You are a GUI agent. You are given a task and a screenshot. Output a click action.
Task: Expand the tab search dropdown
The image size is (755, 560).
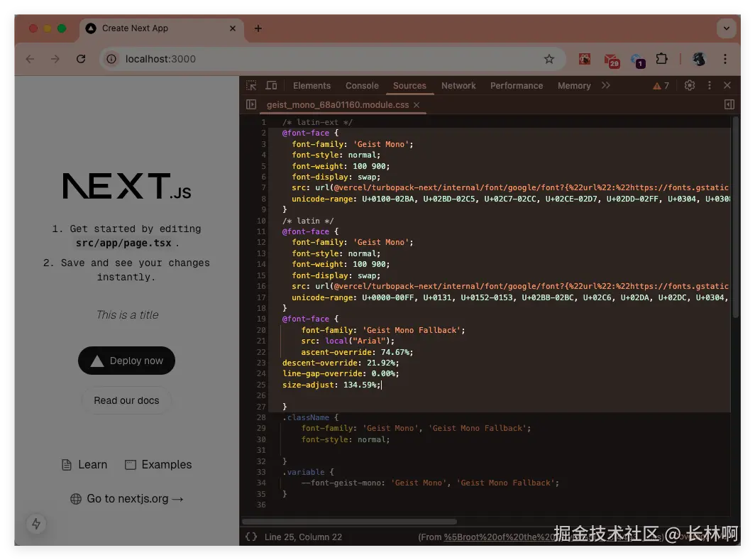(x=726, y=28)
